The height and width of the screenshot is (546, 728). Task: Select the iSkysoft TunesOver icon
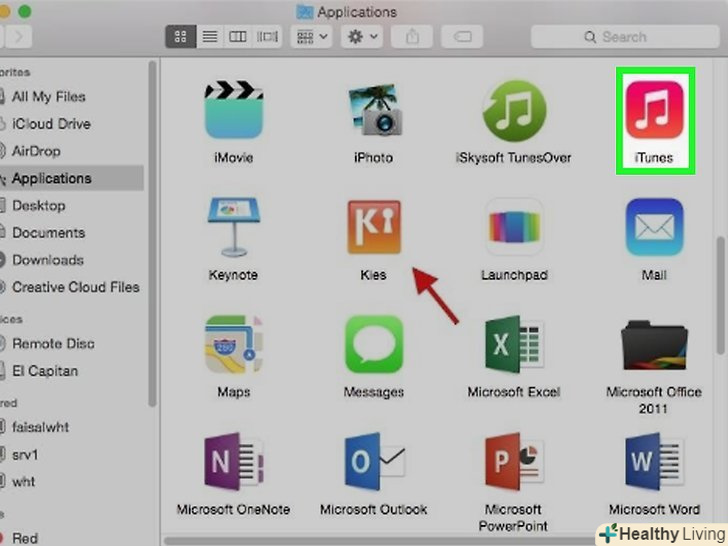[x=514, y=110]
